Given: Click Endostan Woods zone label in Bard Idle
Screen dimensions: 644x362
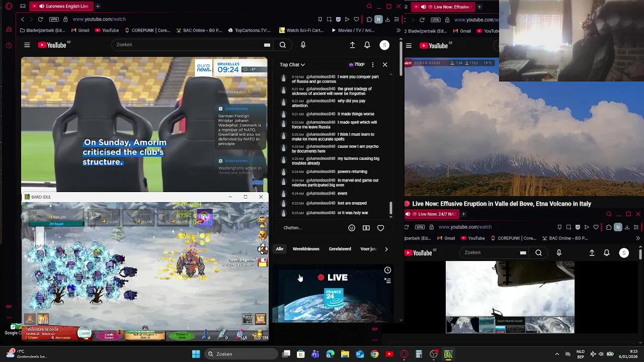Looking at the screenshot, I should (42, 330).
